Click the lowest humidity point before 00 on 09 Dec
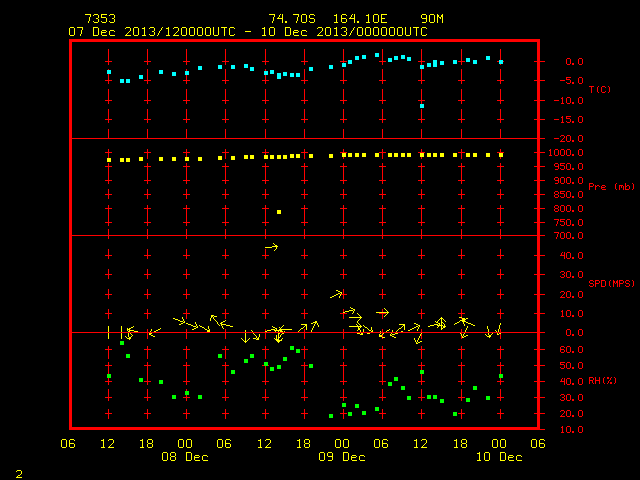Viewport: 640px width, 480px height. pyautogui.click(x=331, y=416)
